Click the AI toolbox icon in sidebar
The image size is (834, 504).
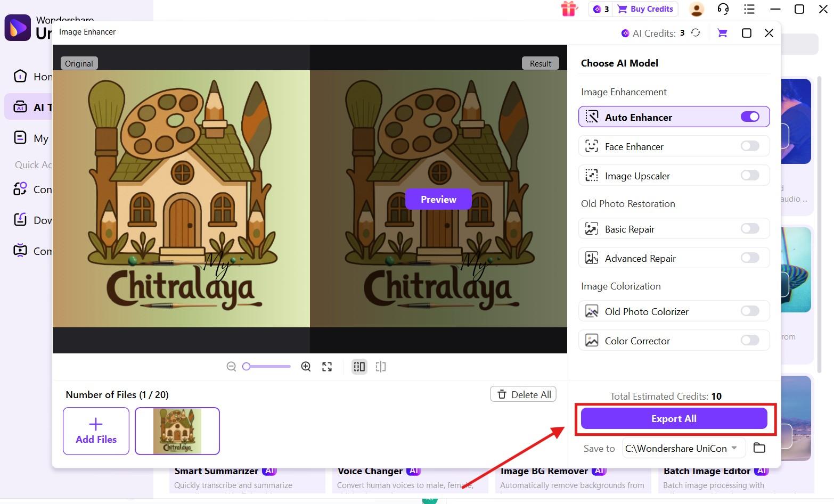[20, 107]
